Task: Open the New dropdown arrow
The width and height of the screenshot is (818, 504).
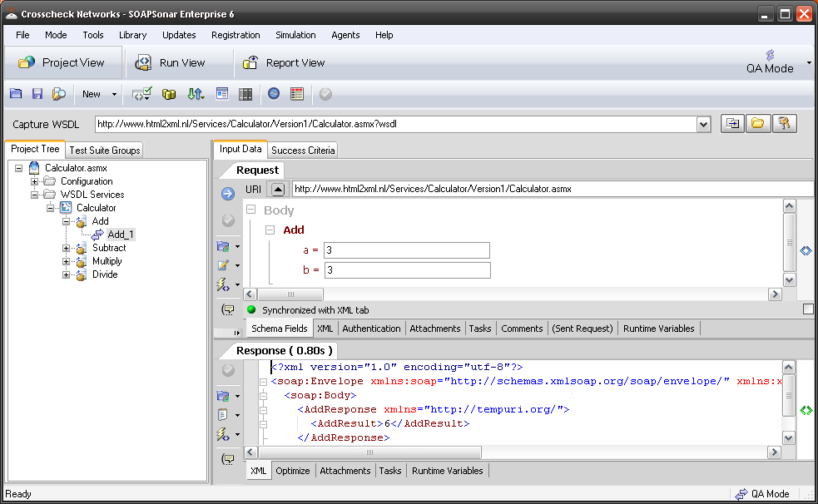Action: [x=114, y=94]
